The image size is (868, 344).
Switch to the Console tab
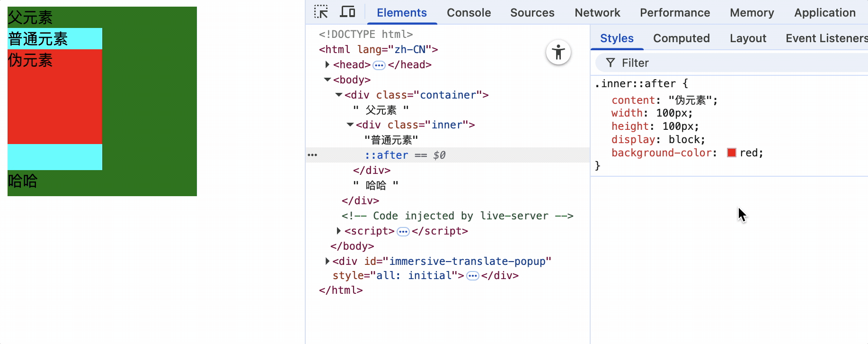coord(469,13)
